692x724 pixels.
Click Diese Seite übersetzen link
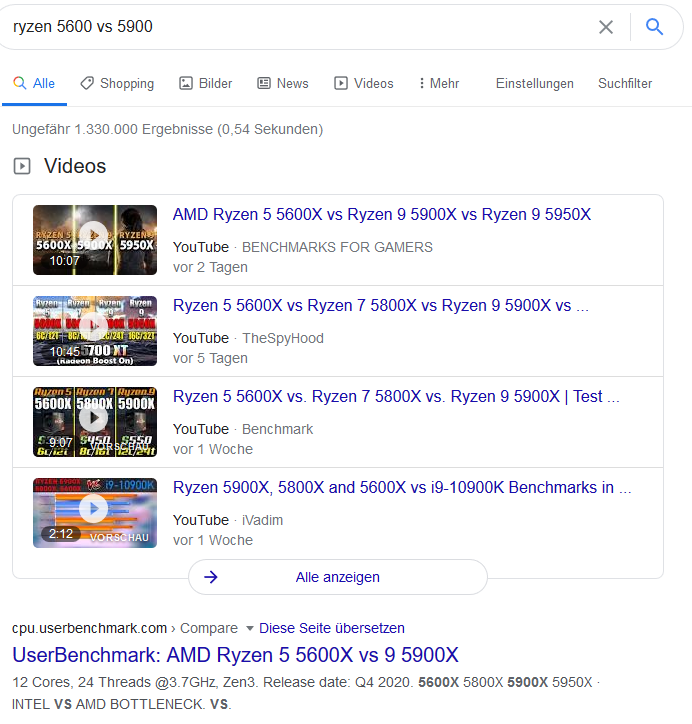pos(331,628)
